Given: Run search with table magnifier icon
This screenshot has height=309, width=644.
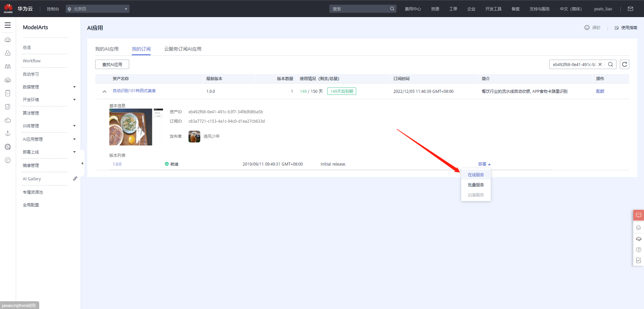Looking at the screenshot, I should (610, 64).
